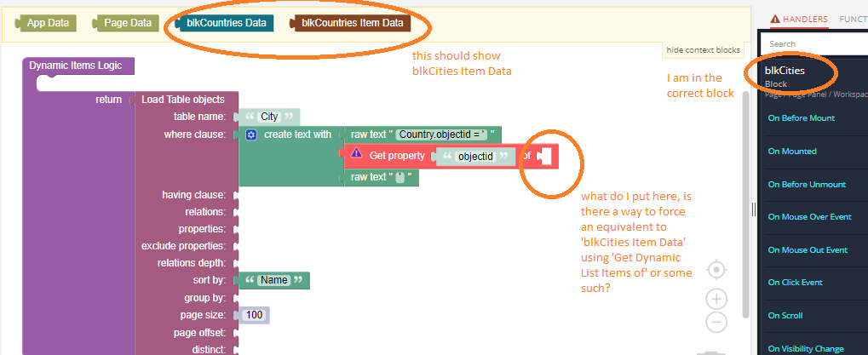
Task: Select the On Mouse Over Event handler
Action: [809, 217]
